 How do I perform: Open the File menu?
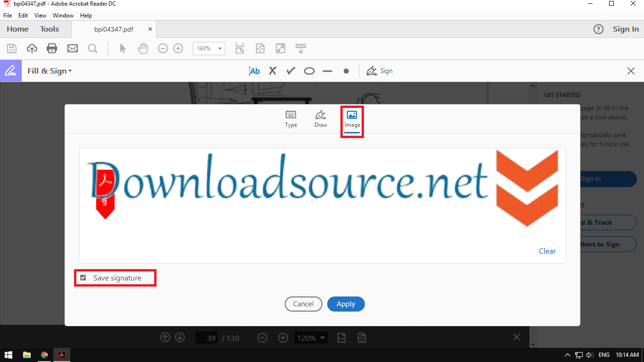click(8, 16)
